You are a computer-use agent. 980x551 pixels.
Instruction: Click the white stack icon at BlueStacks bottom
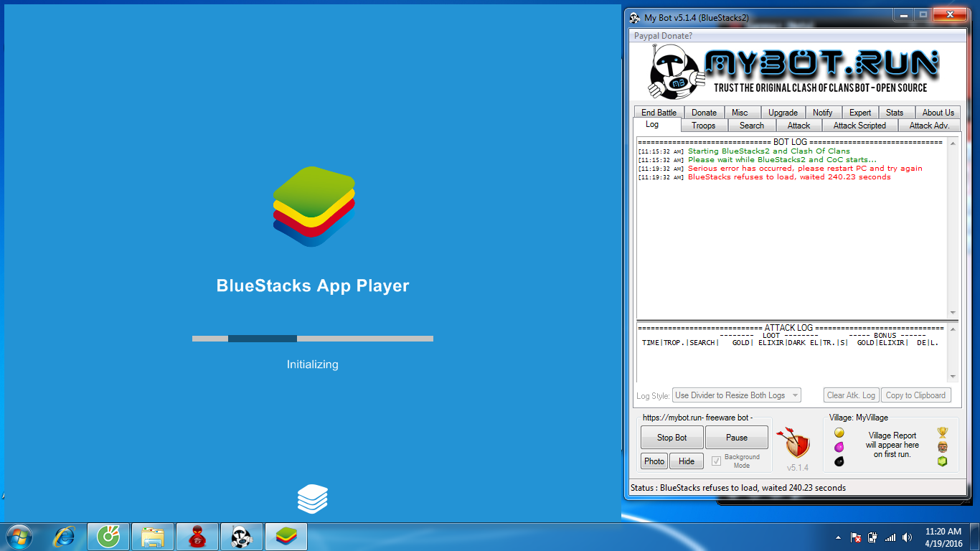(313, 499)
